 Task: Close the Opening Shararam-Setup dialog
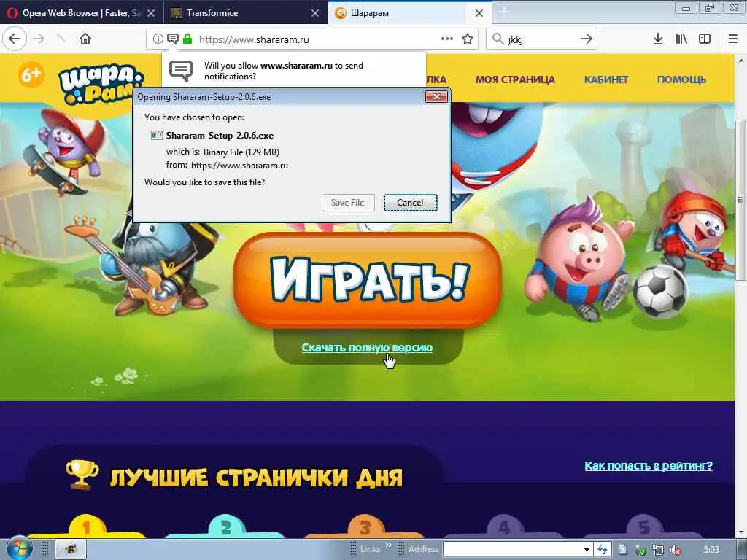(436, 97)
